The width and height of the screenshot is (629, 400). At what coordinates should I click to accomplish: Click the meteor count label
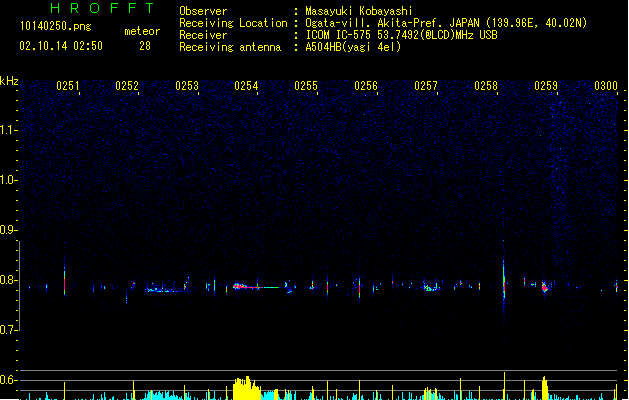[x=142, y=31]
